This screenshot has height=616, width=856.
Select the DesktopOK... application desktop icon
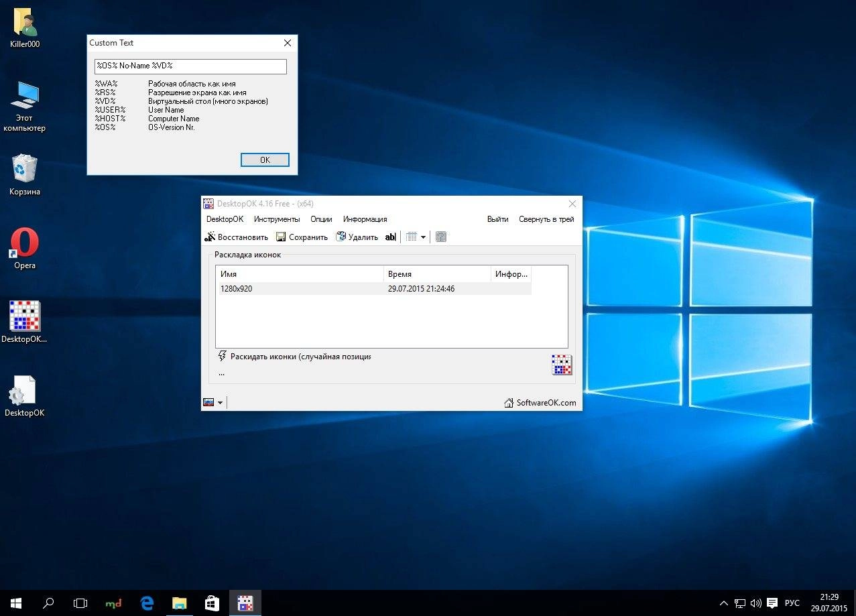[25, 322]
